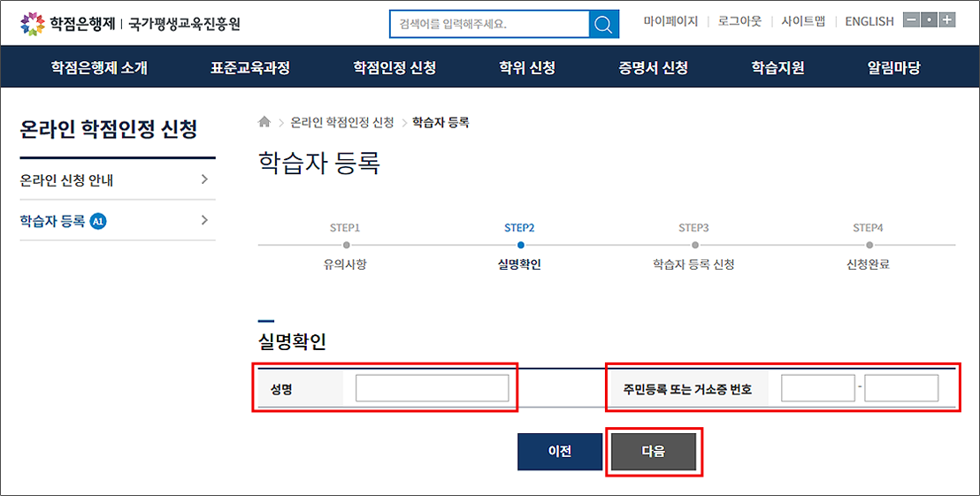Viewport: 980px width, 496px height.
Task: Click the plus font-size enlarge icon
Action: (947, 20)
